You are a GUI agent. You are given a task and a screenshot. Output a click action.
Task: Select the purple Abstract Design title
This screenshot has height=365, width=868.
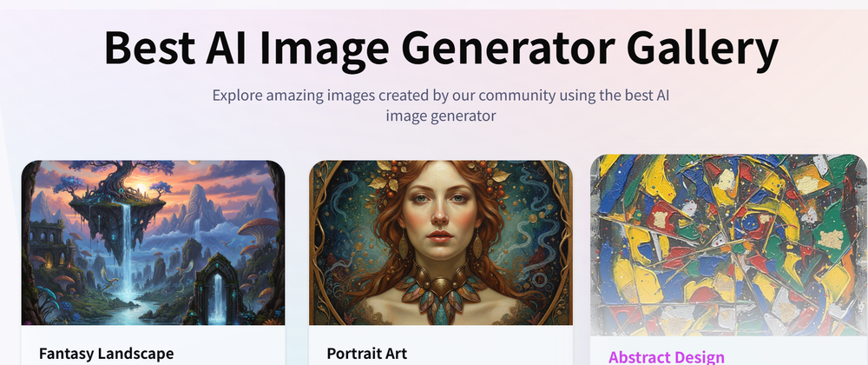[x=666, y=356]
